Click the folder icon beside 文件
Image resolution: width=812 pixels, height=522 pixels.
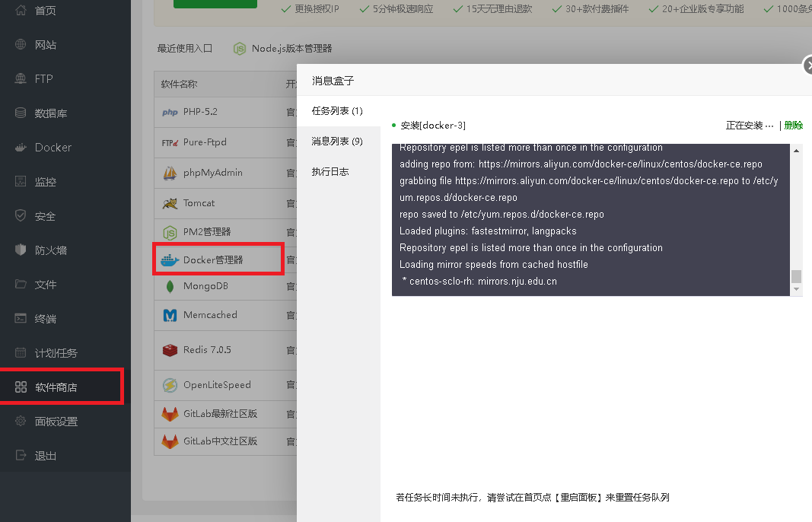pyautogui.click(x=21, y=285)
